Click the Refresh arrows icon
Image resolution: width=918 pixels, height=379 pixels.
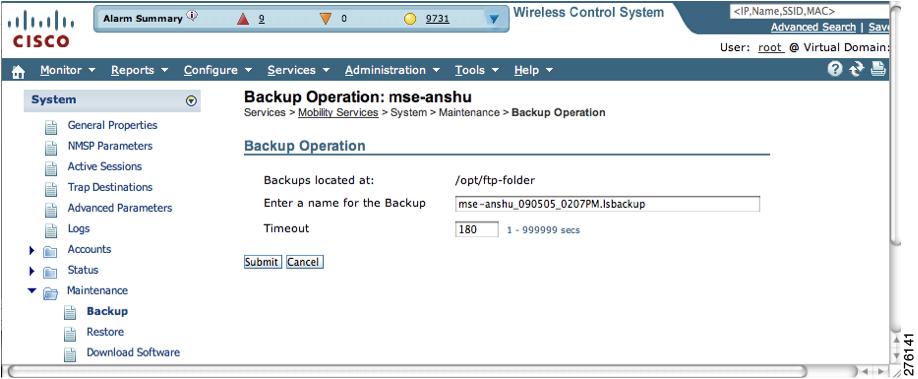click(857, 69)
